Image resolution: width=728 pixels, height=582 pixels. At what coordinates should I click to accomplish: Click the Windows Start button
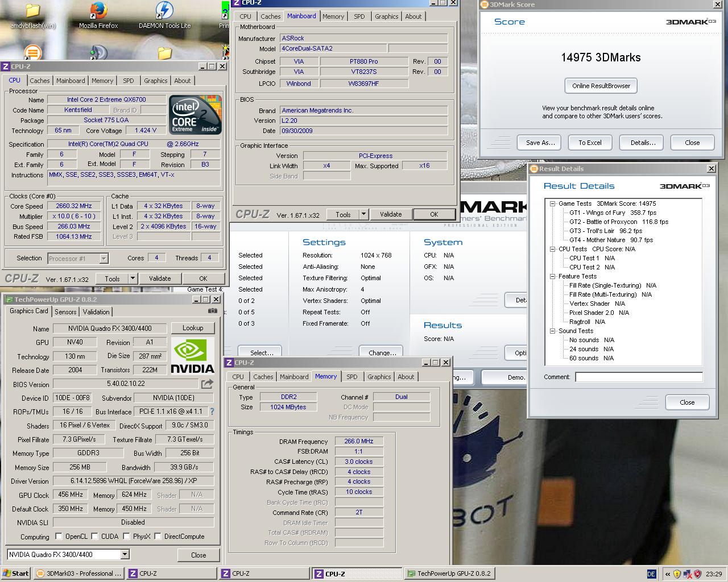point(15,573)
